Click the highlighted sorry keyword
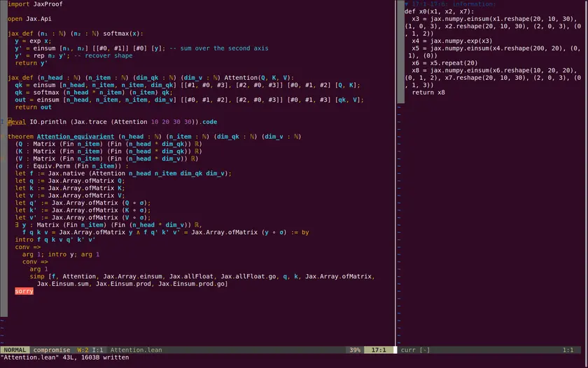Image resolution: width=588 pixels, height=368 pixels. tap(24, 291)
